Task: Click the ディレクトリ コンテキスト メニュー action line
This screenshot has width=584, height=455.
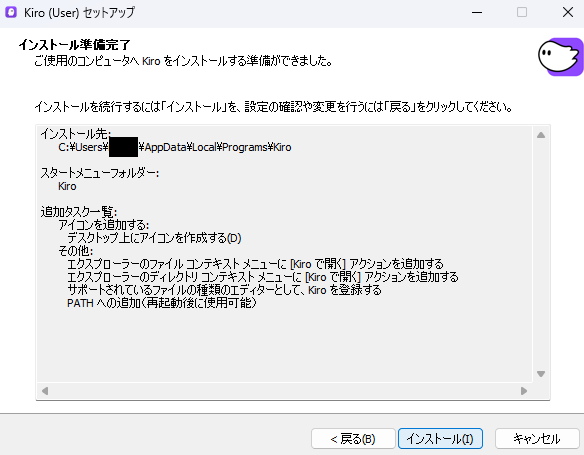Action: (263, 277)
